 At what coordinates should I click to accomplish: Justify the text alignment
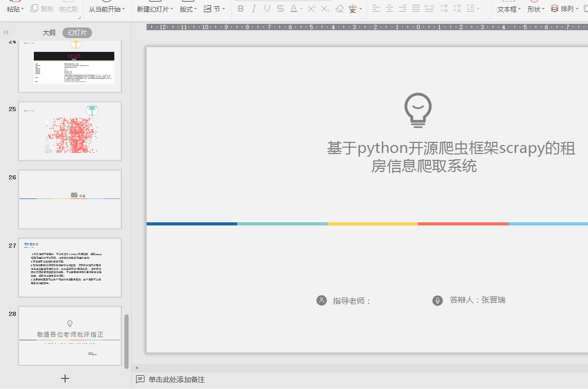(416, 8)
